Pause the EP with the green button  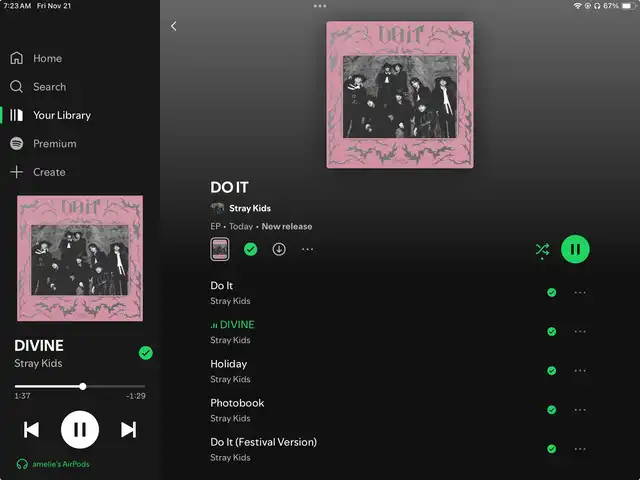click(x=575, y=249)
